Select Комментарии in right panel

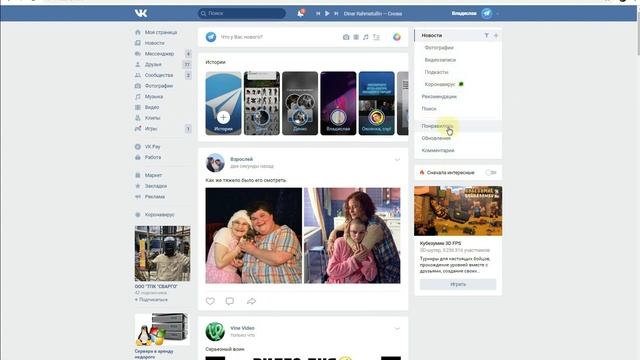coord(438,151)
